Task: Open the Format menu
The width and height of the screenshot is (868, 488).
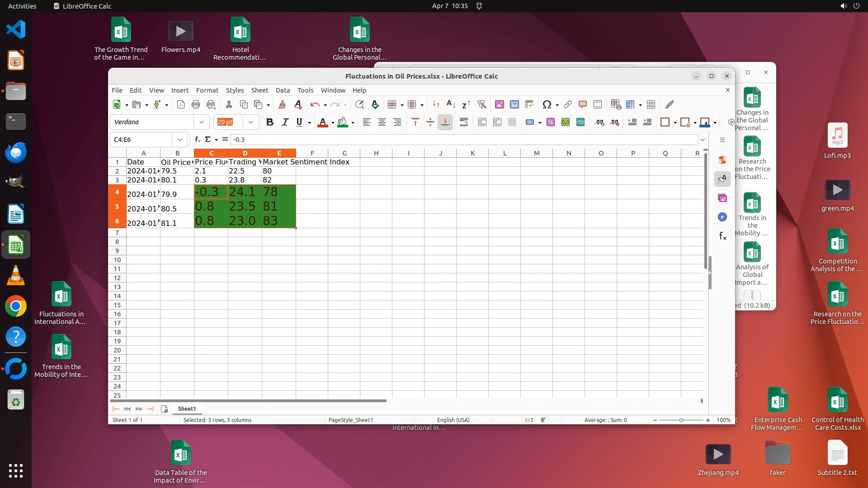Action: (207, 90)
